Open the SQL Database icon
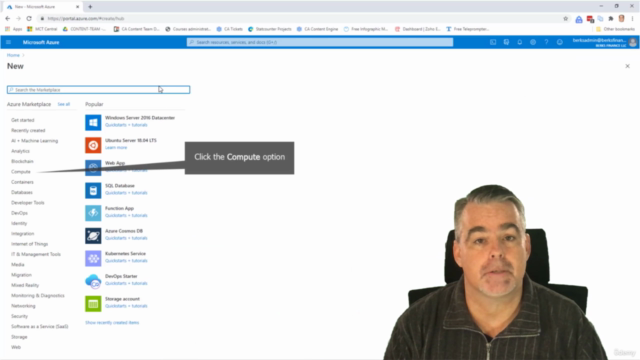Image resolution: width=640 pixels, height=360 pixels. tap(93, 190)
